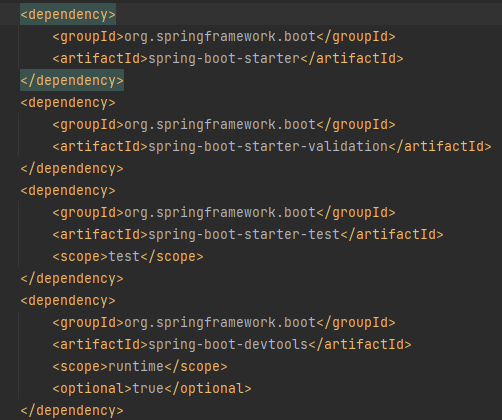Click the optional true value
Image resolution: width=502 pixels, height=420 pixels.
click(148, 389)
